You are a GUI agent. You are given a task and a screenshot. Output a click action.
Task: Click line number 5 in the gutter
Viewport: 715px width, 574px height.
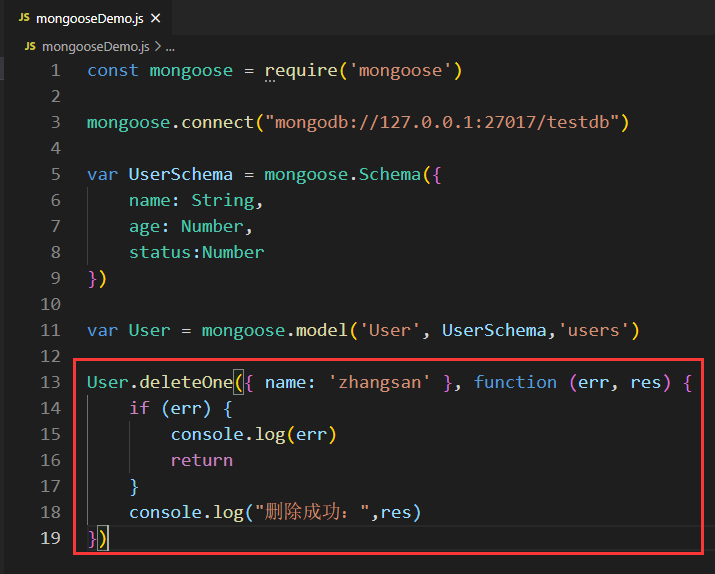(x=56, y=175)
